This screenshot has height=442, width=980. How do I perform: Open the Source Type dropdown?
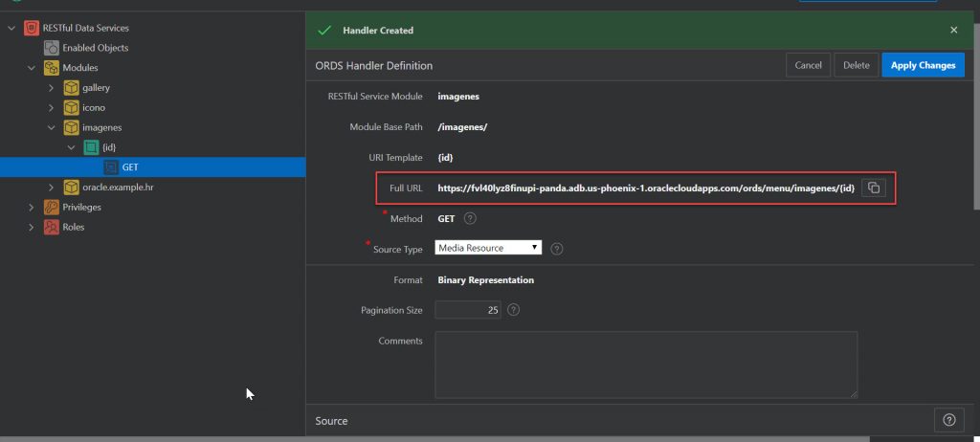coord(488,248)
